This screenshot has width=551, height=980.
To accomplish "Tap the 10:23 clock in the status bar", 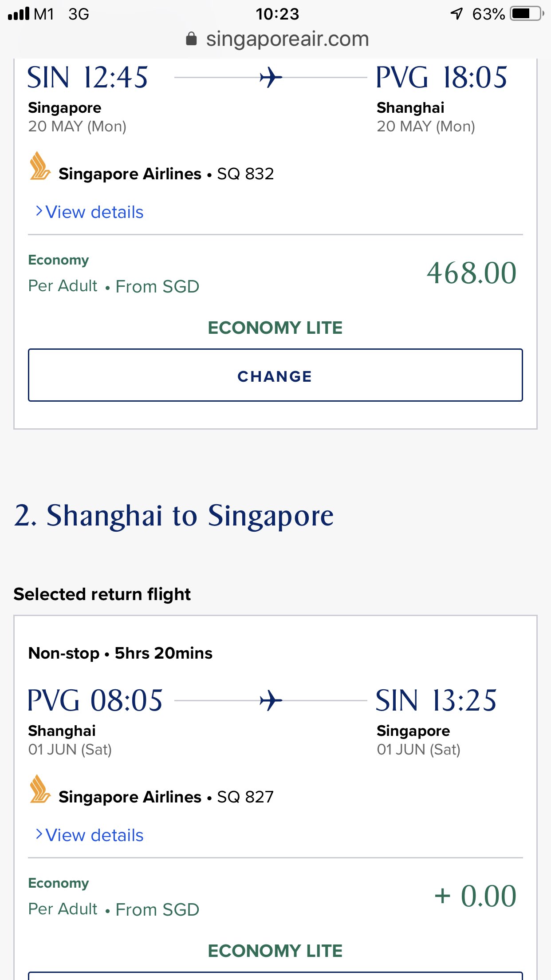I will point(277,14).
